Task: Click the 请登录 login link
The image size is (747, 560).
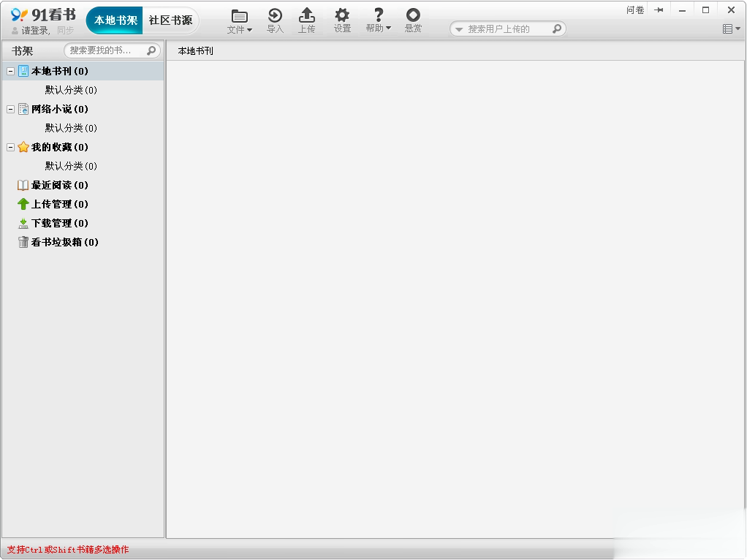Action: (35, 31)
